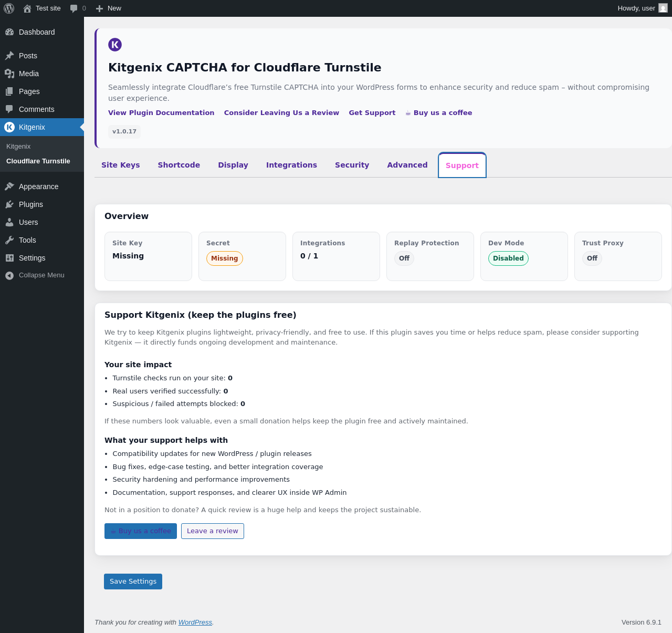Select the Display tab
The width and height of the screenshot is (672, 633).
coord(233,165)
